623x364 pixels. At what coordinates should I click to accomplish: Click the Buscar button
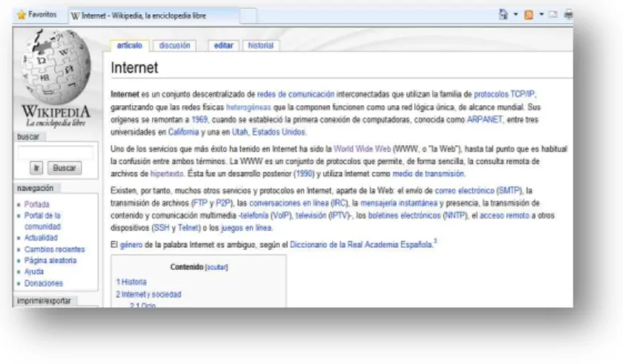64,168
